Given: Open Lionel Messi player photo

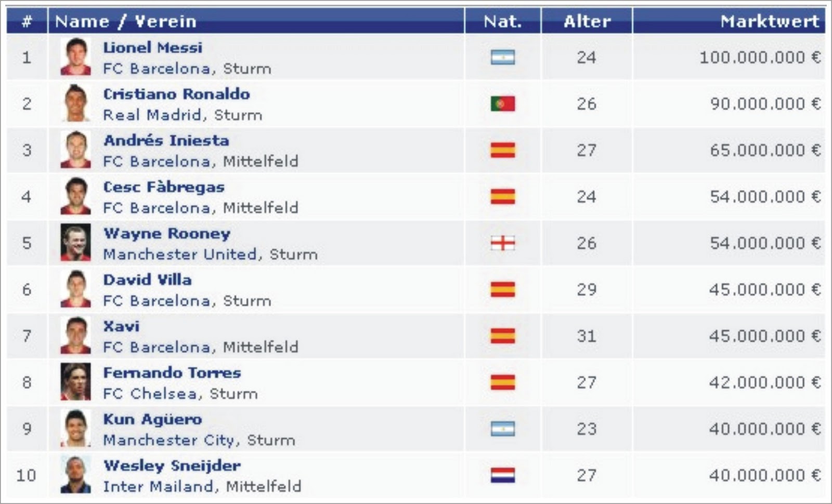Looking at the screenshot, I should [75, 57].
